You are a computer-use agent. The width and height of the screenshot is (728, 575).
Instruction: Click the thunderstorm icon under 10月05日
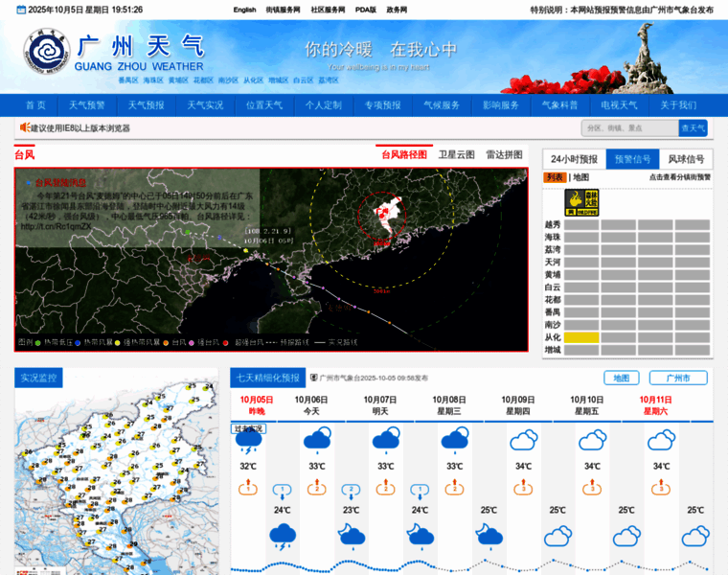coord(249,442)
